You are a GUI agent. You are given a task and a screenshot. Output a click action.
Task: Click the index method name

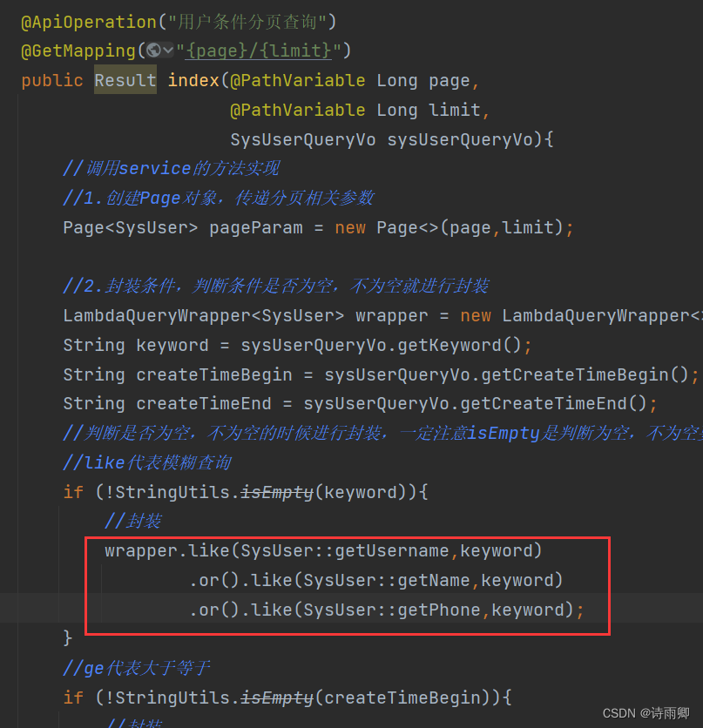coord(193,79)
